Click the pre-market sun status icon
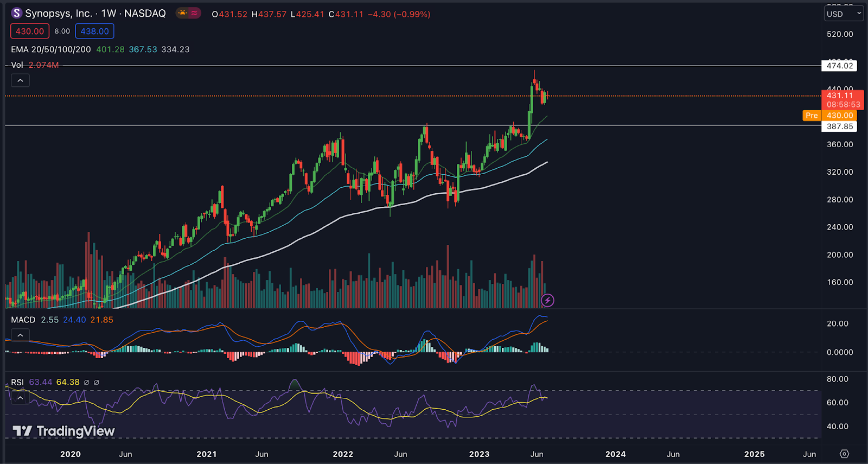The image size is (868, 464). 183,13
